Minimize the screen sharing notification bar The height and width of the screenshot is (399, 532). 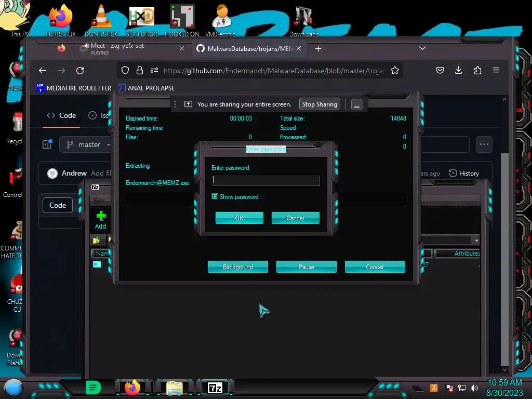click(x=356, y=104)
